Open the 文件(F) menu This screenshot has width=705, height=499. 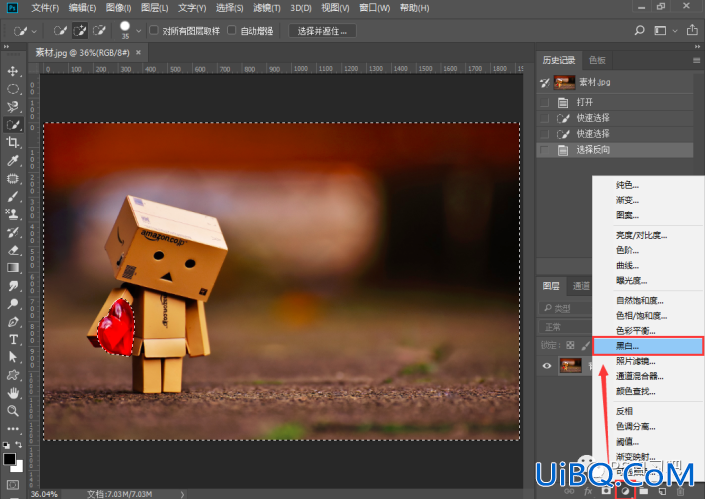coord(45,8)
